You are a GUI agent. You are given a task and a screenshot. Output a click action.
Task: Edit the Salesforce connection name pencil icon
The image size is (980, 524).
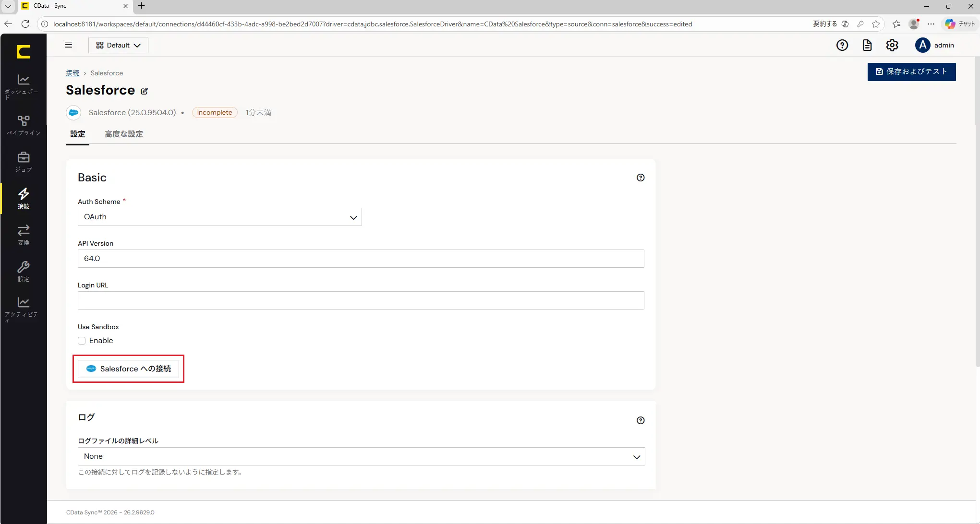click(144, 91)
